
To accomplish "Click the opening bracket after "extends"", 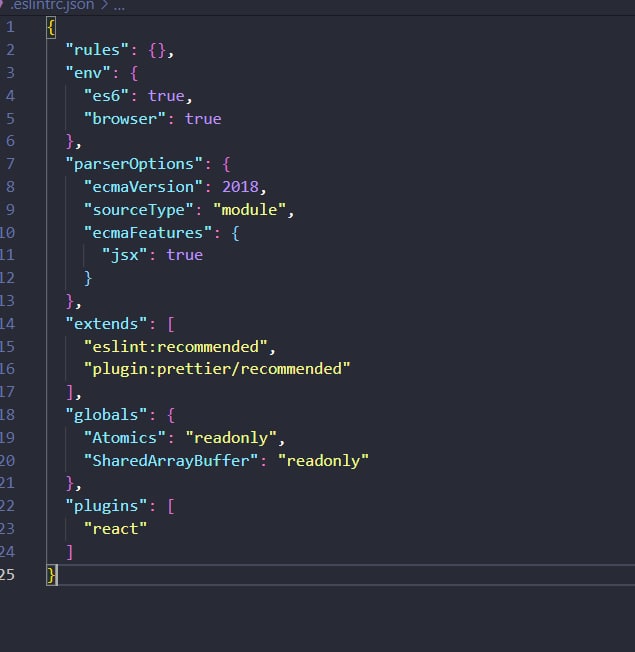I will pos(171,324).
